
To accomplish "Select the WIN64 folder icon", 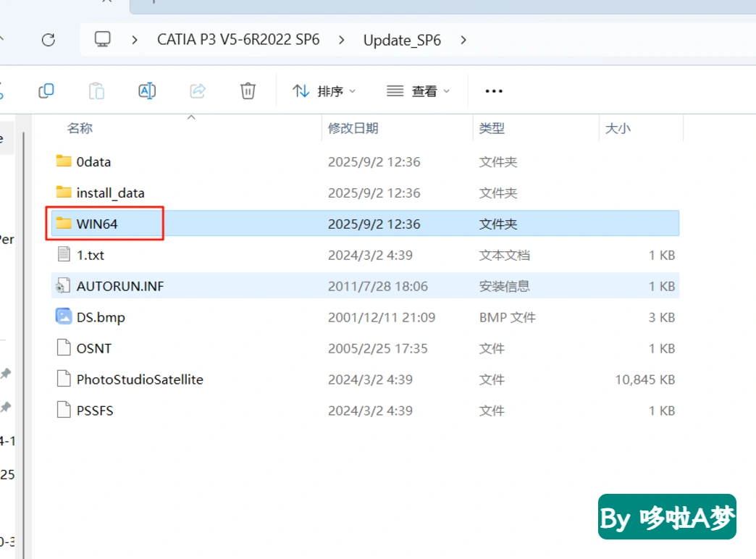I will coord(64,223).
